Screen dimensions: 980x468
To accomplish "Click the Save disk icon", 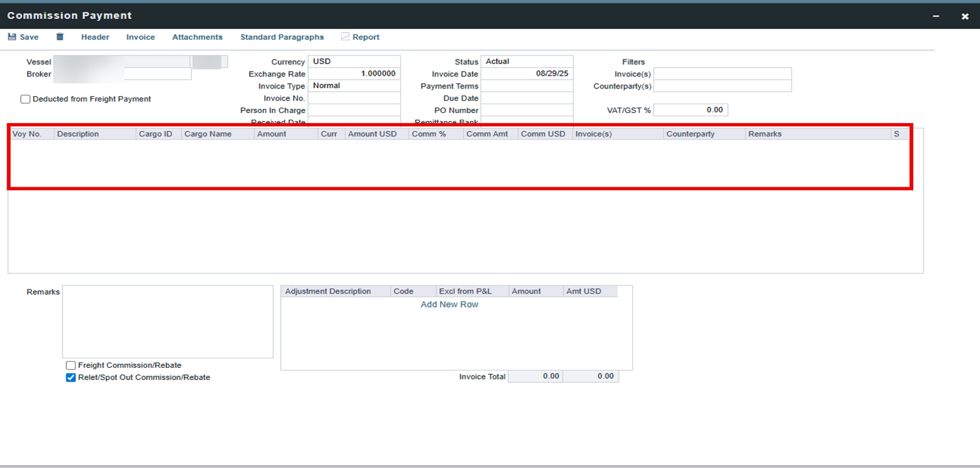I will point(12,37).
